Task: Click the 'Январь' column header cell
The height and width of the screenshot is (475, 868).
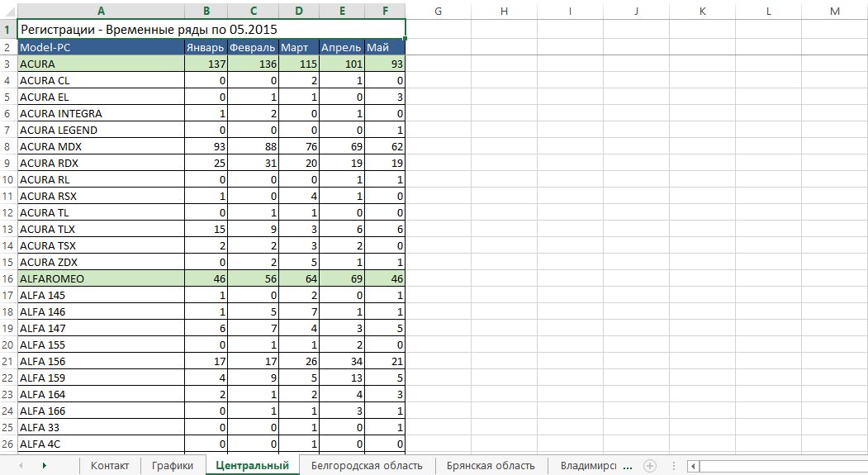Action: [206, 48]
